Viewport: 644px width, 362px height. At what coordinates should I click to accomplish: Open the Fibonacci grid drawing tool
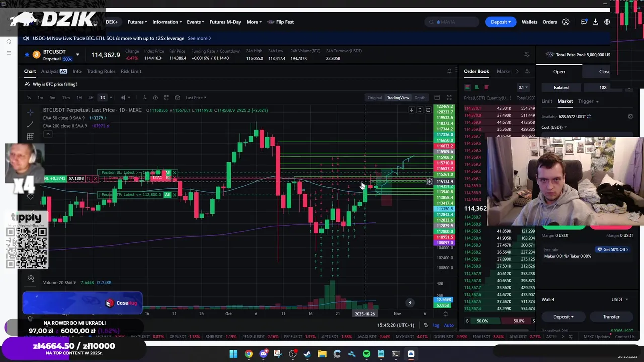30,137
